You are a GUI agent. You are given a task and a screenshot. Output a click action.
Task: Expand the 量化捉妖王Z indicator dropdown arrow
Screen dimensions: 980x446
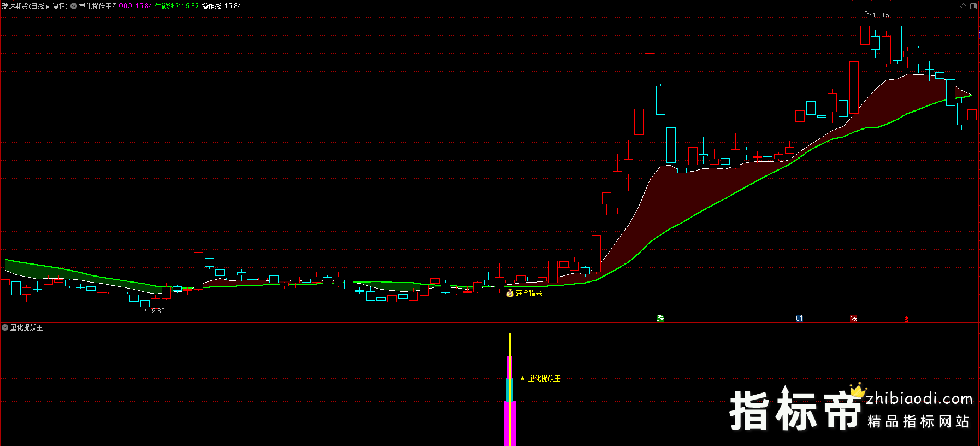click(x=74, y=6)
